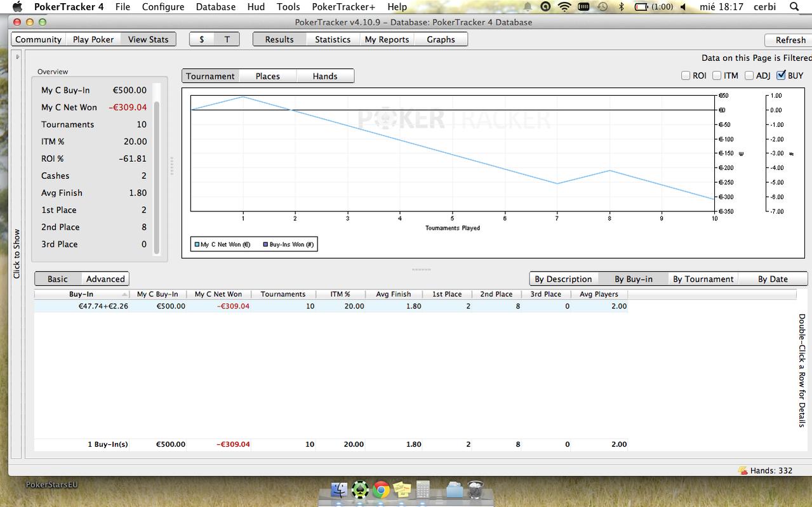The height and width of the screenshot is (507, 812).
Task: Open the Apple menu
Action: (17, 6)
